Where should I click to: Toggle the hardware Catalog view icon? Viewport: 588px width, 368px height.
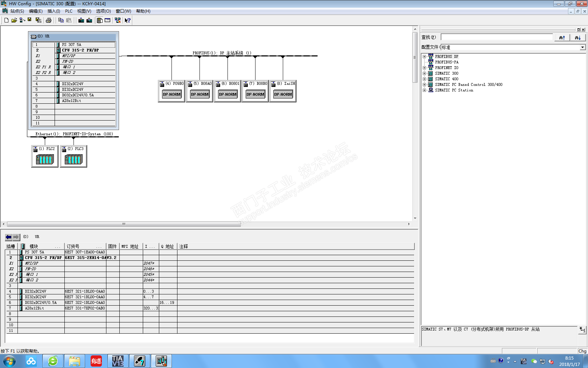coord(100,20)
